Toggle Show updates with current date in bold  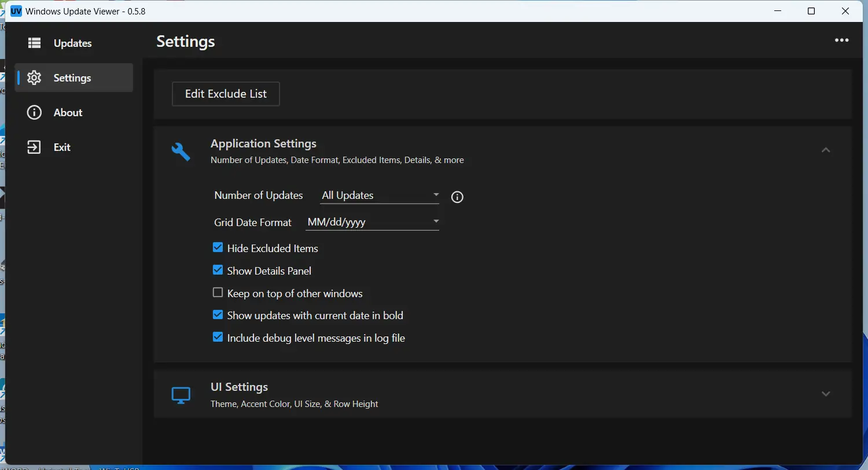coord(218,315)
